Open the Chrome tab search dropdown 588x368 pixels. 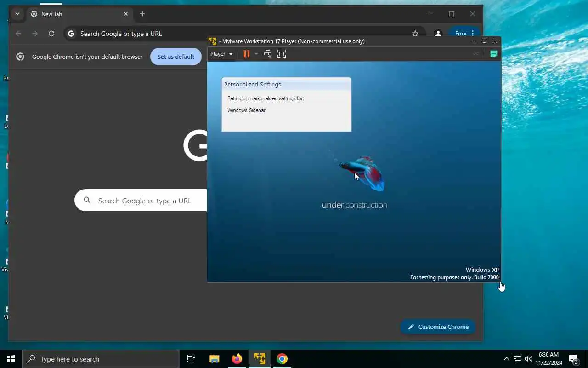(x=17, y=14)
